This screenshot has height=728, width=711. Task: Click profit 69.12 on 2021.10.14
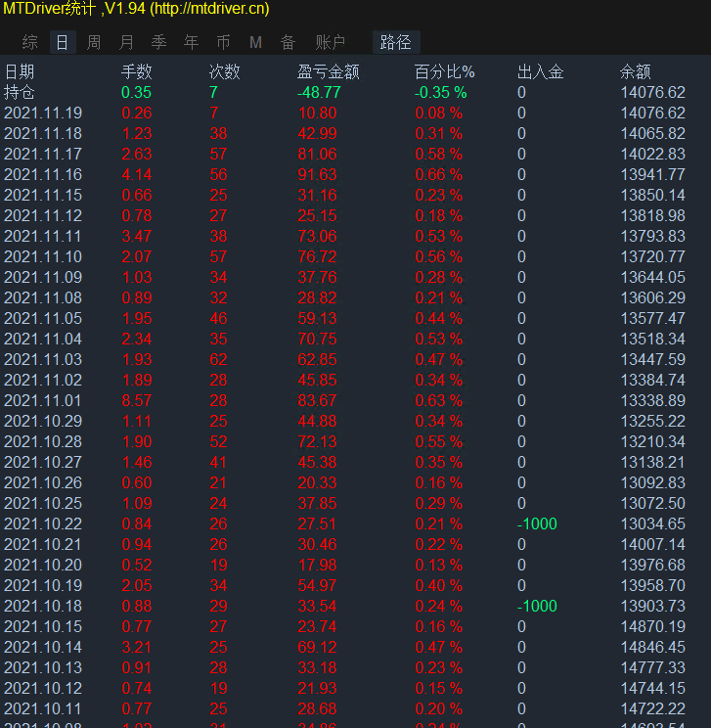[317, 647]
